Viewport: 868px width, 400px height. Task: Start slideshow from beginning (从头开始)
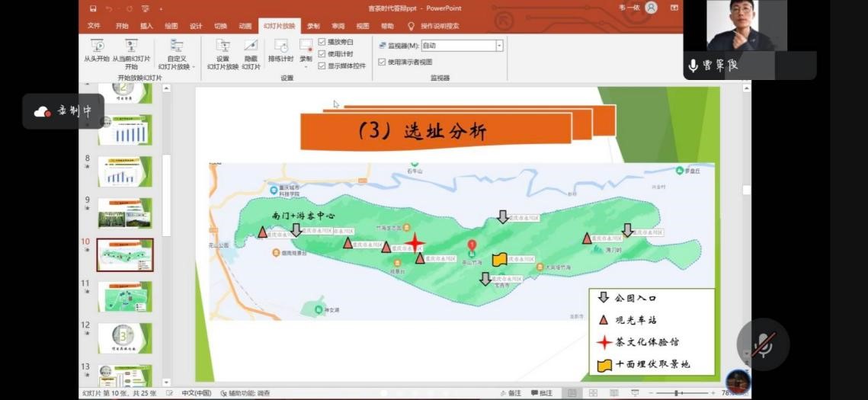pos(97,51)
